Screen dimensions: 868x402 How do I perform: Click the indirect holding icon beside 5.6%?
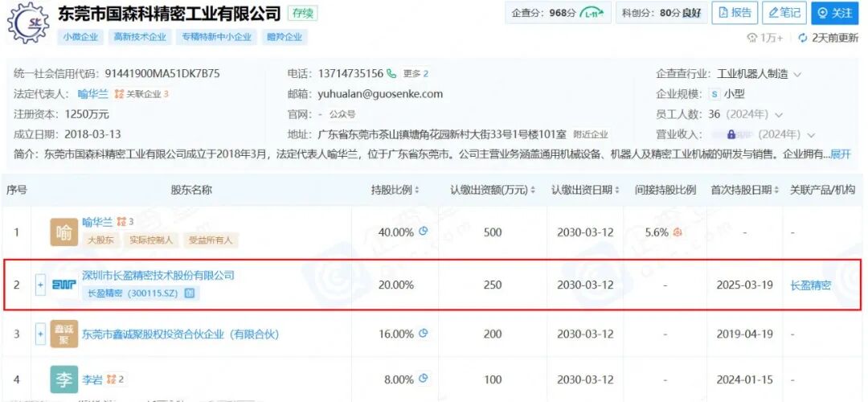point(678,232)
